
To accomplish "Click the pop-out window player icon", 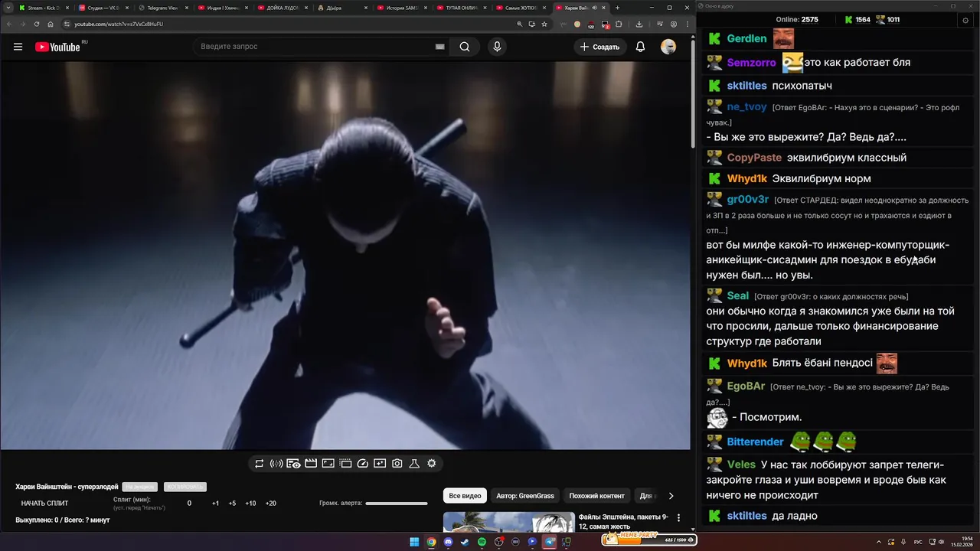I will tap(345, 464).
